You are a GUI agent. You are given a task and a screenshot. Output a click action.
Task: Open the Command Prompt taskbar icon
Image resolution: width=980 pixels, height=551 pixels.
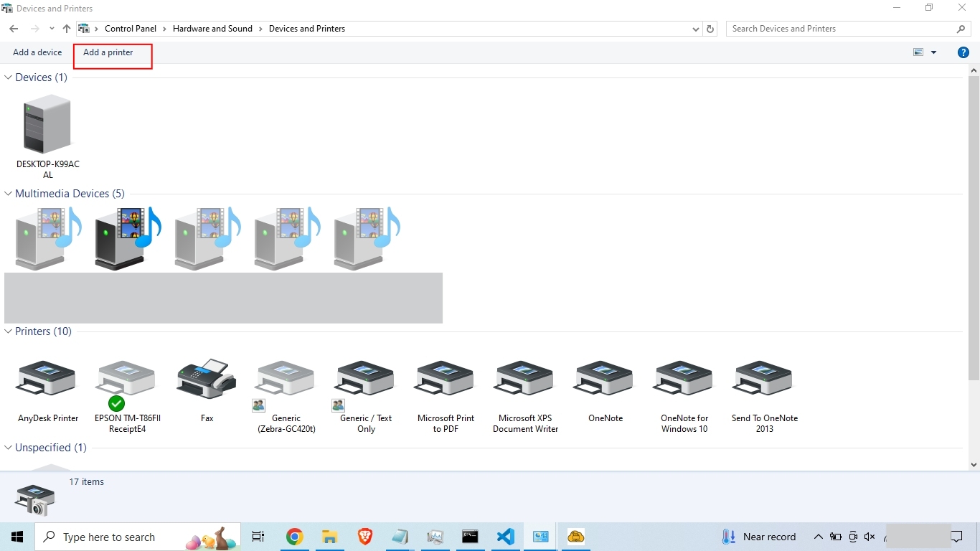coord(470,537)
